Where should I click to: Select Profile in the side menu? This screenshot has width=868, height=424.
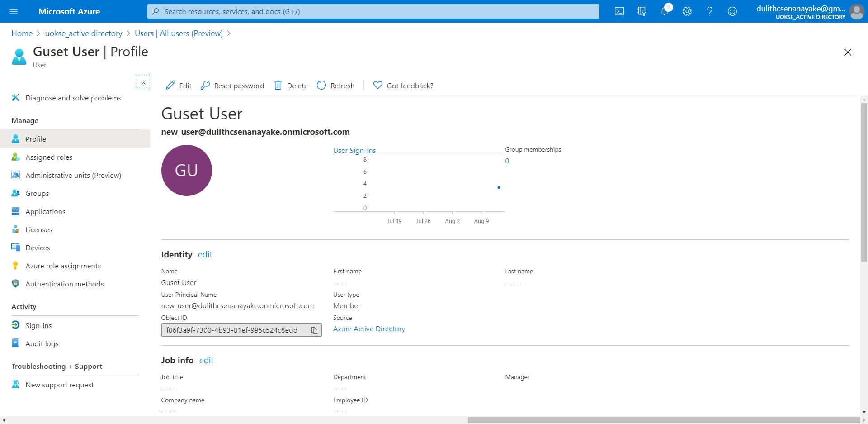click(x=75, y=139)
